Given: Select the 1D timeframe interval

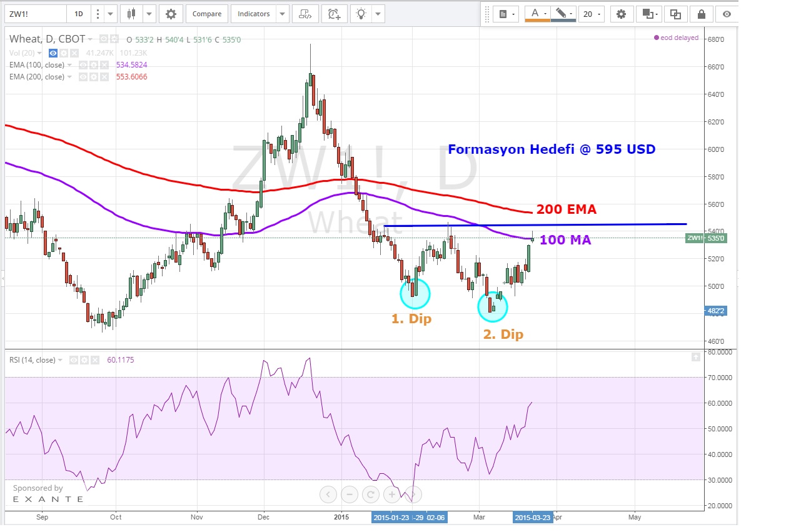Looking at the screenshot, I should (x=78, y=14).
